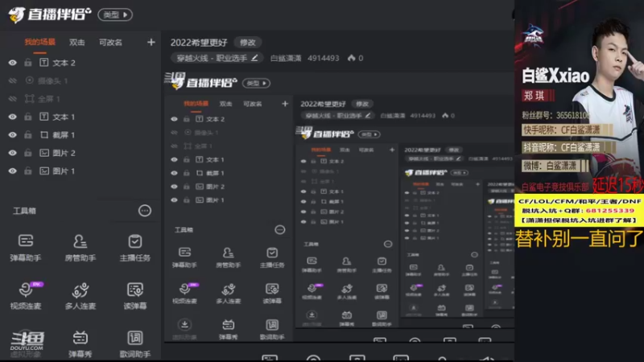Click 修改 in the largest nested preview

point(361,104)
